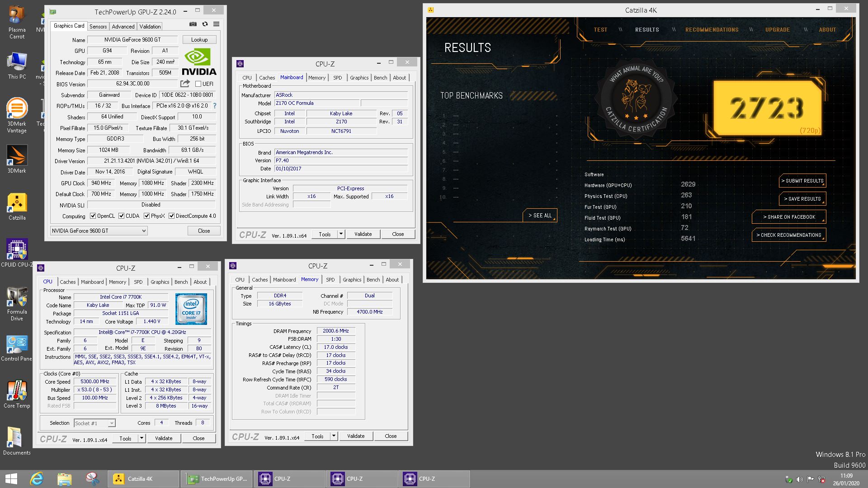The height and width of the screenshot is (488, 868).
Task: Take GPU-Z screenshot with camera icon
Action: [193, 24]
